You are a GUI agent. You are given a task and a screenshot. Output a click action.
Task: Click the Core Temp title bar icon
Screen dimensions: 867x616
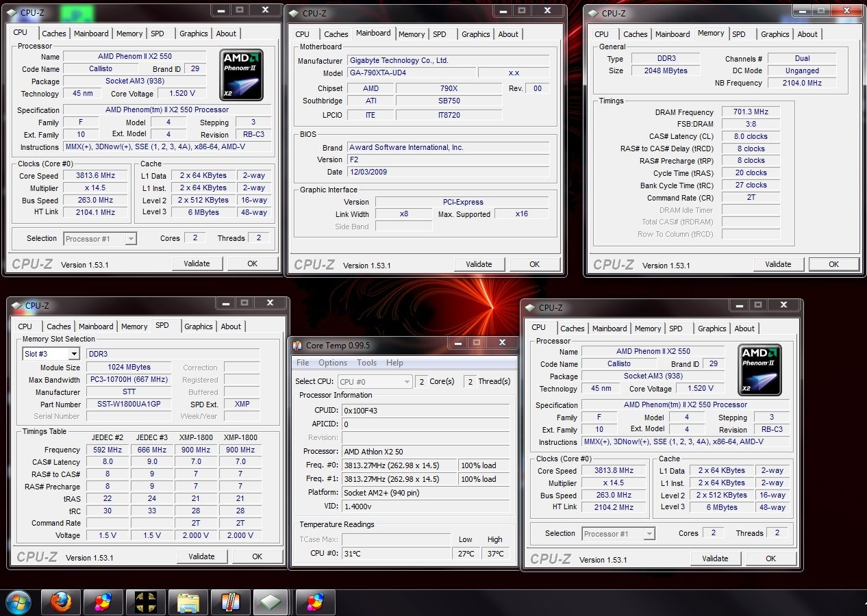coord(297,346)
